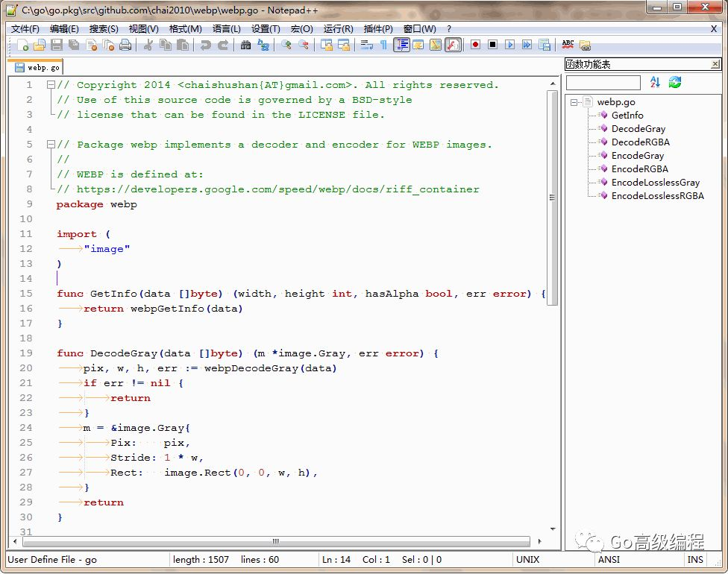Save the current file with the floppy icon
This screenshot has height=574, width=728.
[57, 45]
